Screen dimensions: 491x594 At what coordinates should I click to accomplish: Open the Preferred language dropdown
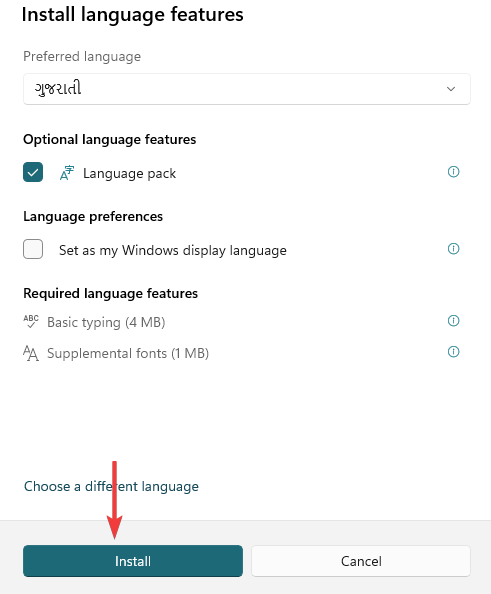click(x=247, y=89)
